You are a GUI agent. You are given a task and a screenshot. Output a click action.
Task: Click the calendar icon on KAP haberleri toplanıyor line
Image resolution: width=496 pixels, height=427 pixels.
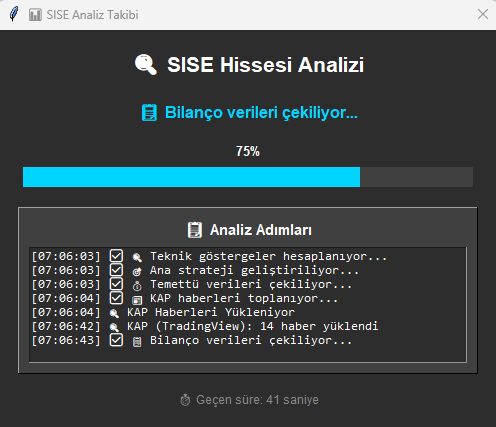tap(137, 300)
